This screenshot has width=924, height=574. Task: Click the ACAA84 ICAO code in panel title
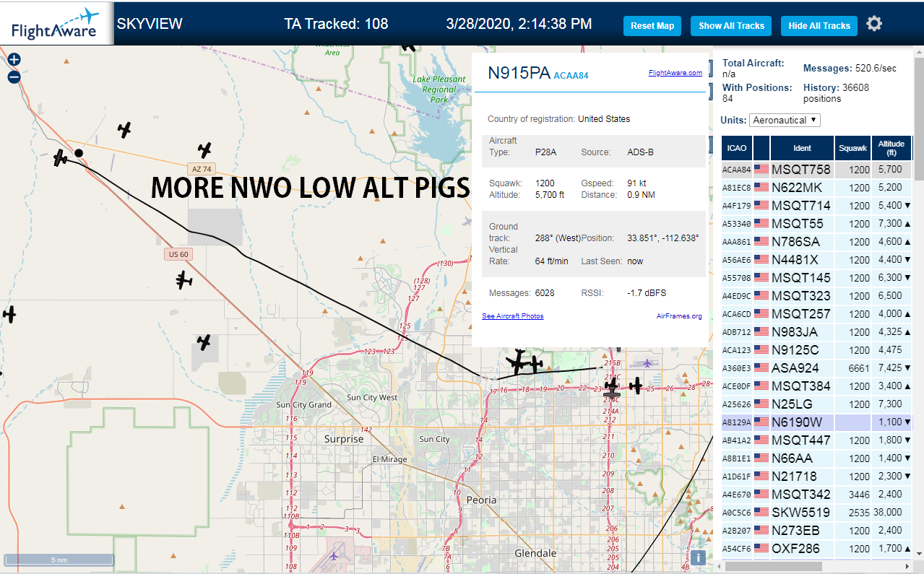click(x=571, y=74)
